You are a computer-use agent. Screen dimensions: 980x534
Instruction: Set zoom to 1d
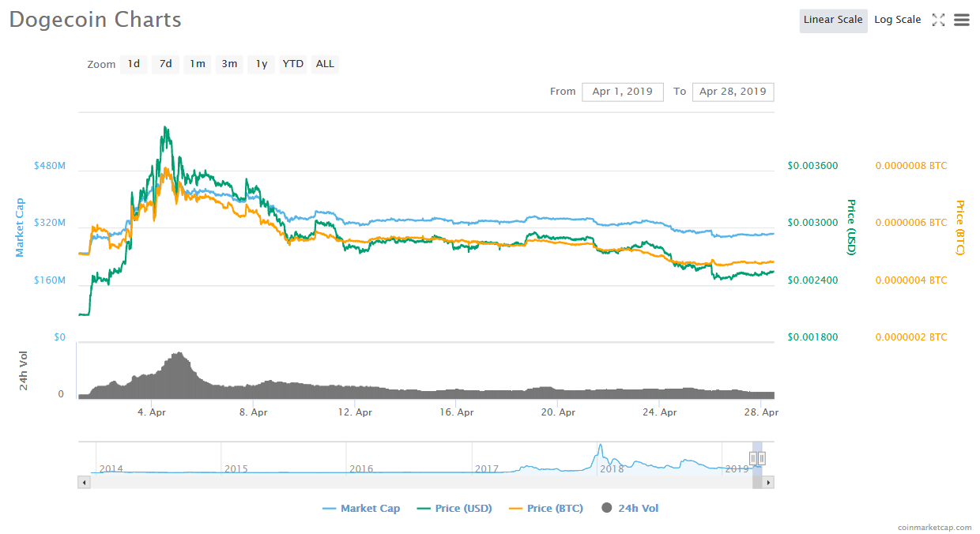134,64
